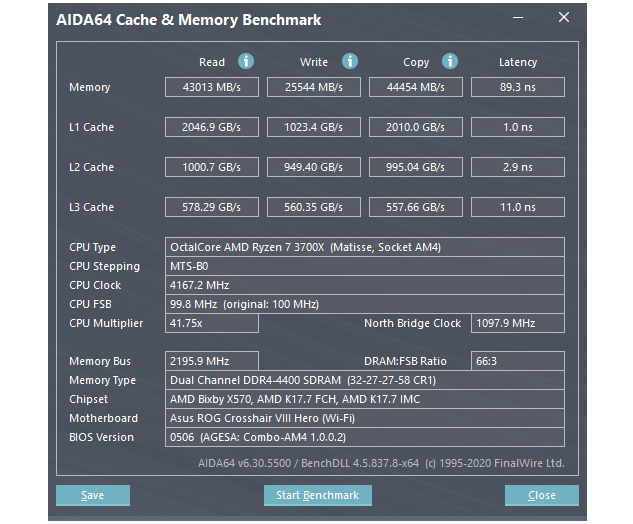Screen dimensions: 633x524
Task: Click the L2 Cache row label
Action: click(92, 167)
